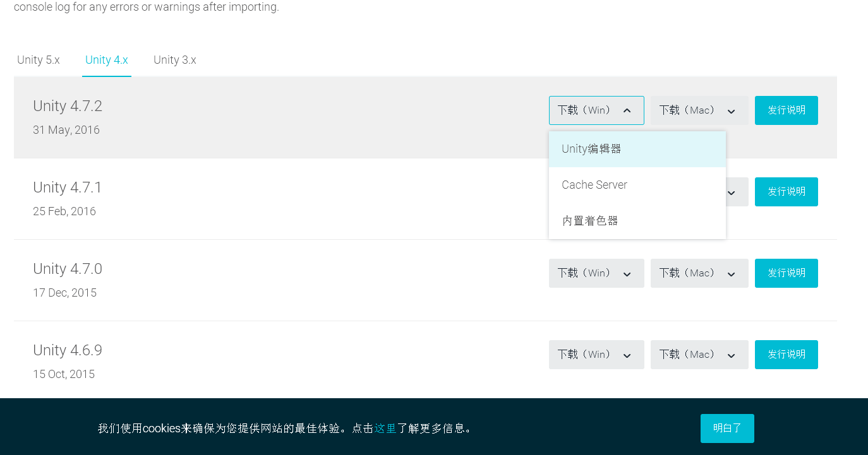
Task: Choose Unity编辑器 from the dropdown menu
Action: [x=637, y=149]
